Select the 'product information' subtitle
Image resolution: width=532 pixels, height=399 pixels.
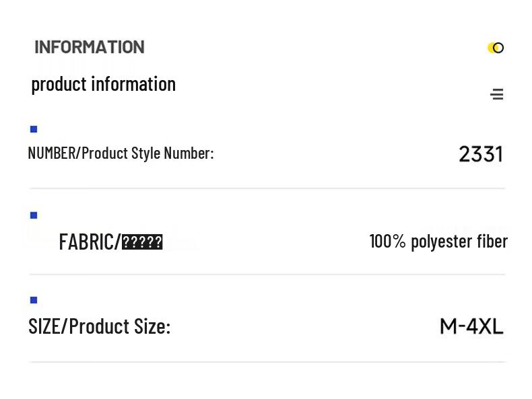pos(103,84)
